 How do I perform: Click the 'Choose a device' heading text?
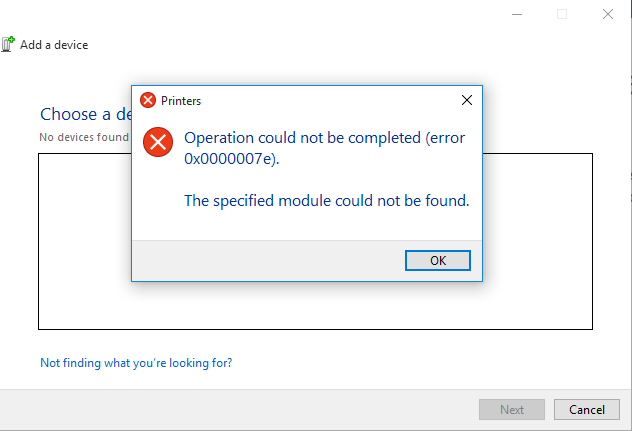[86, 115]
